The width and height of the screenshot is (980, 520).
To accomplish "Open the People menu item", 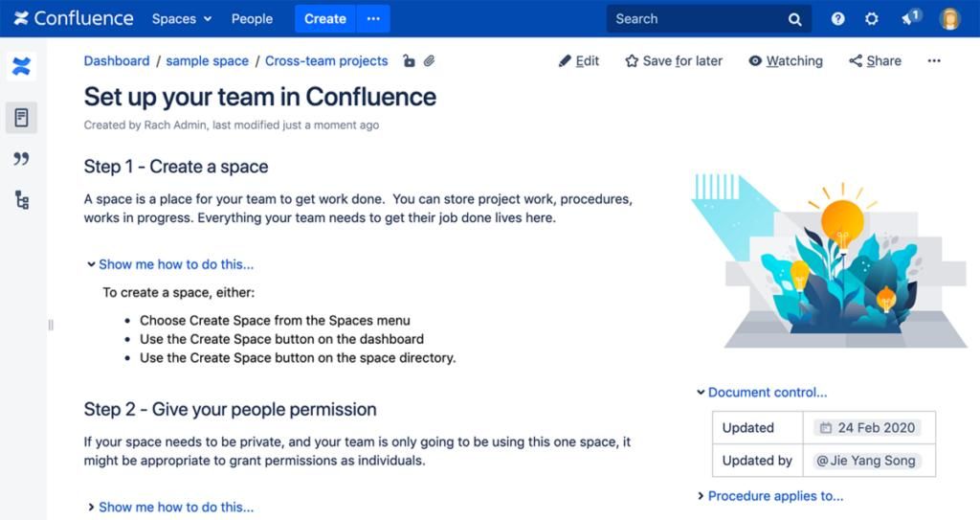I will tap(252, 18).
